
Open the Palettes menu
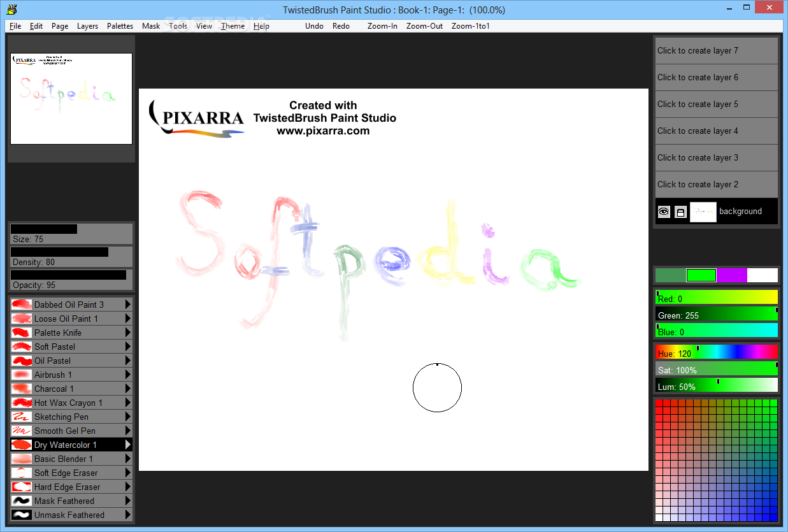pos(120,26)
